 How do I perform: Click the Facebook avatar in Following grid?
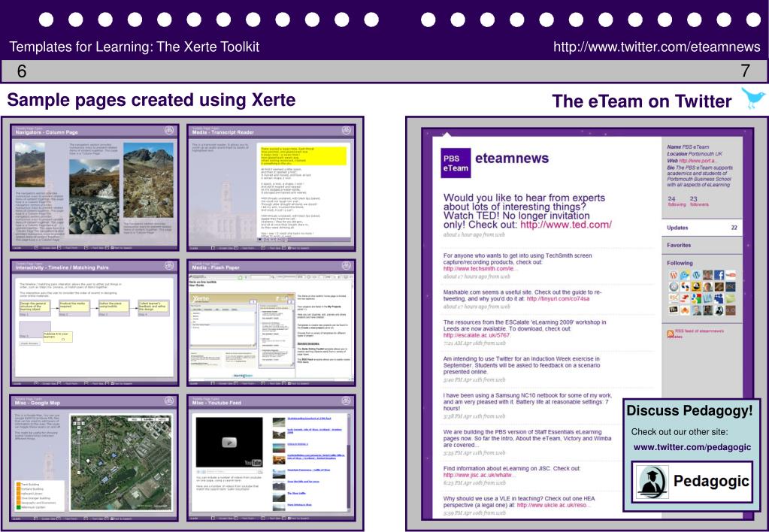(719, 275)
